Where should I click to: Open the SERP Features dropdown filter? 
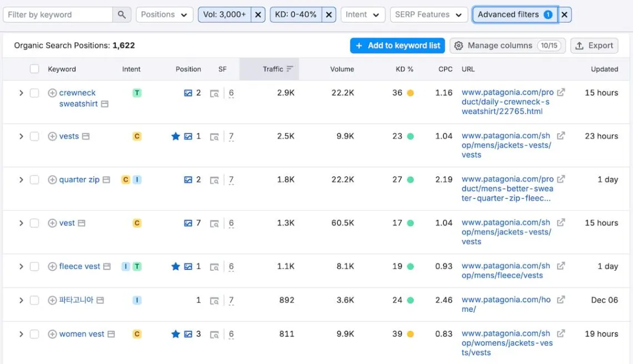(429, 14)
